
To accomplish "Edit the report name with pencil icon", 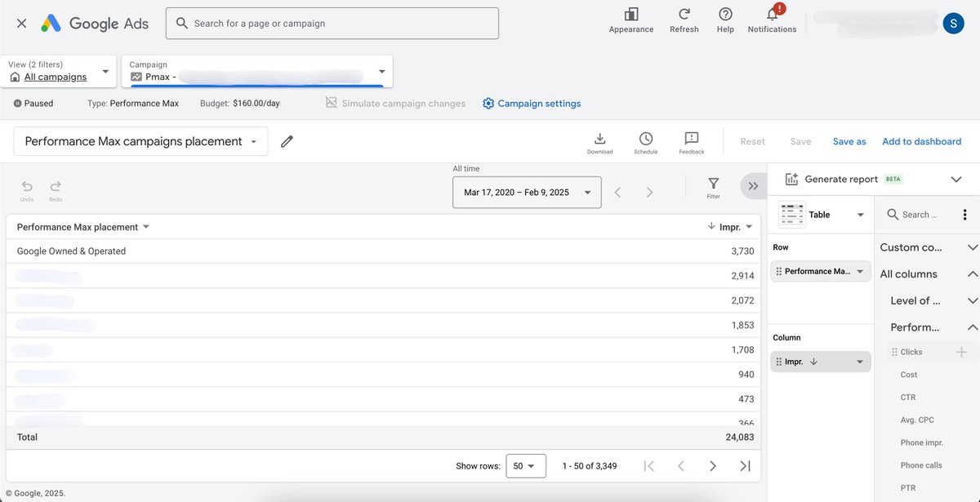I will (x=287, y=141).
